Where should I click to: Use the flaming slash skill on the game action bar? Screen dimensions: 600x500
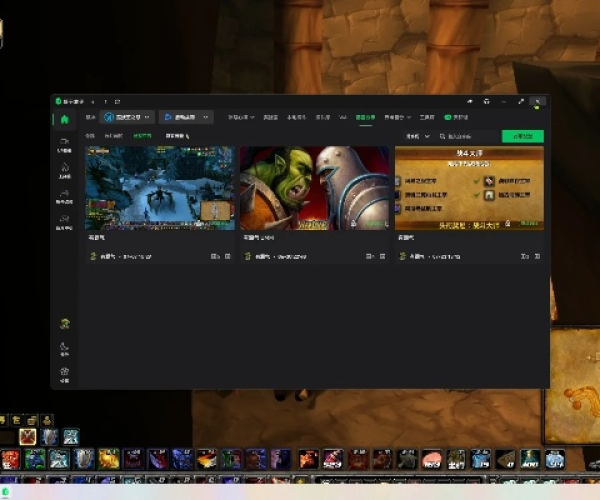click(x=207, y=459)
